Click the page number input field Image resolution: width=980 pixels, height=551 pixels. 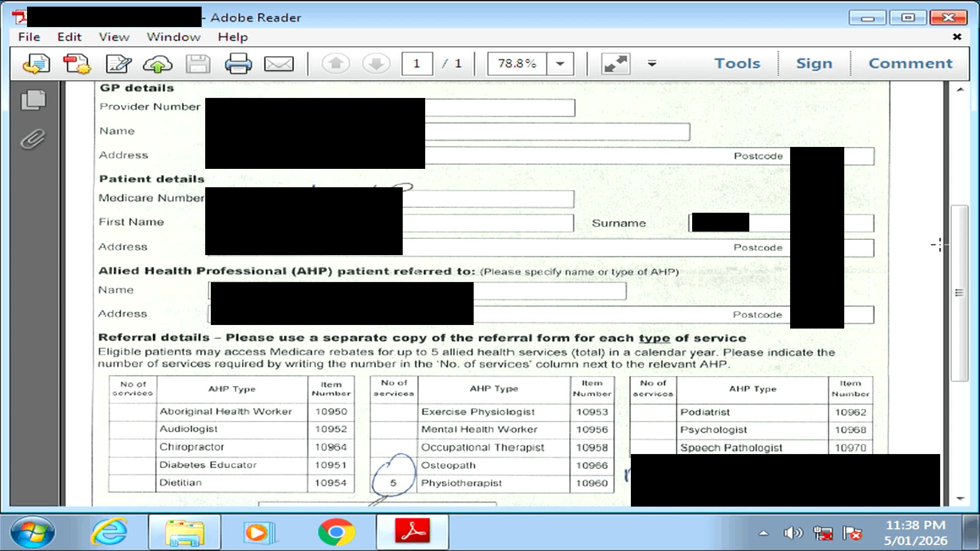click(x=417, y=64)
